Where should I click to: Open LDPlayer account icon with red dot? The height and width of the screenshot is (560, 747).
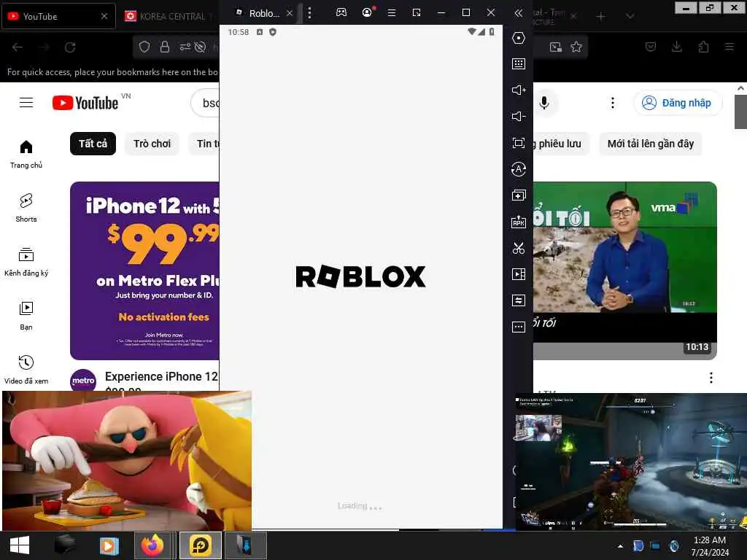coord(368,12)
